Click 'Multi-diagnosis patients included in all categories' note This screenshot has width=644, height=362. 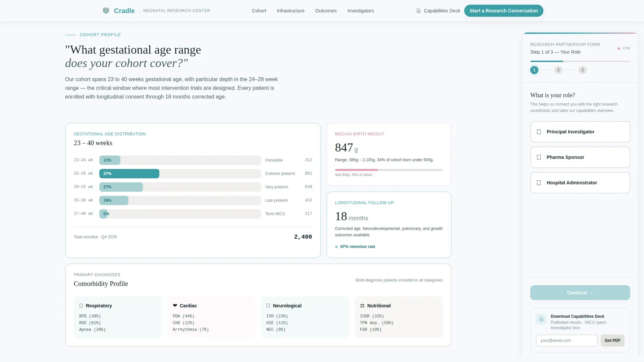[x=399, y=280]
